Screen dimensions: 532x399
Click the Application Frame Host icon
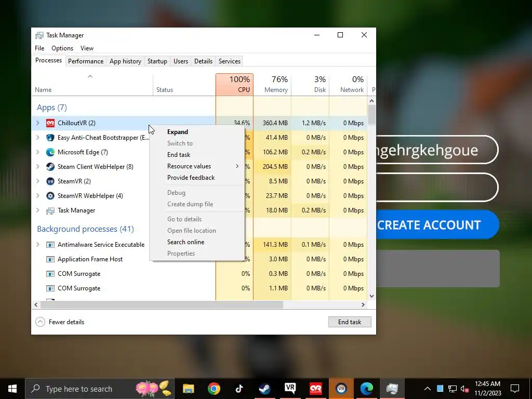pos(50,259)
